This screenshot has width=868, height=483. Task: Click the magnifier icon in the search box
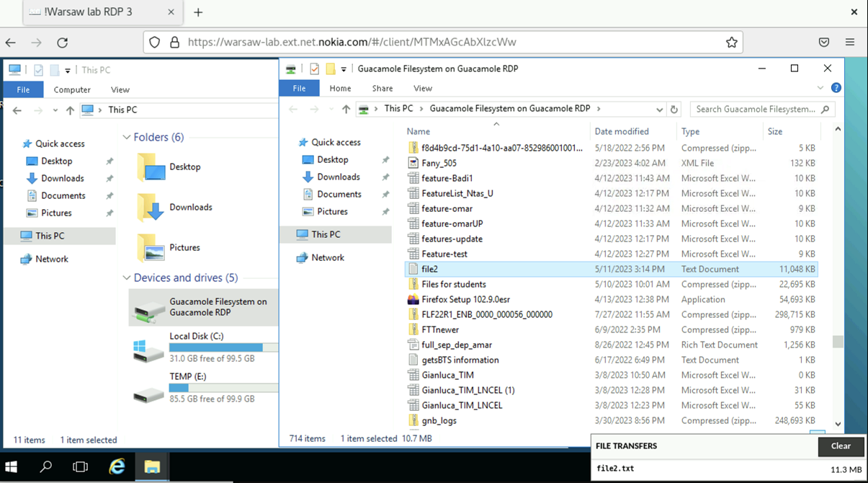point(826,110)
